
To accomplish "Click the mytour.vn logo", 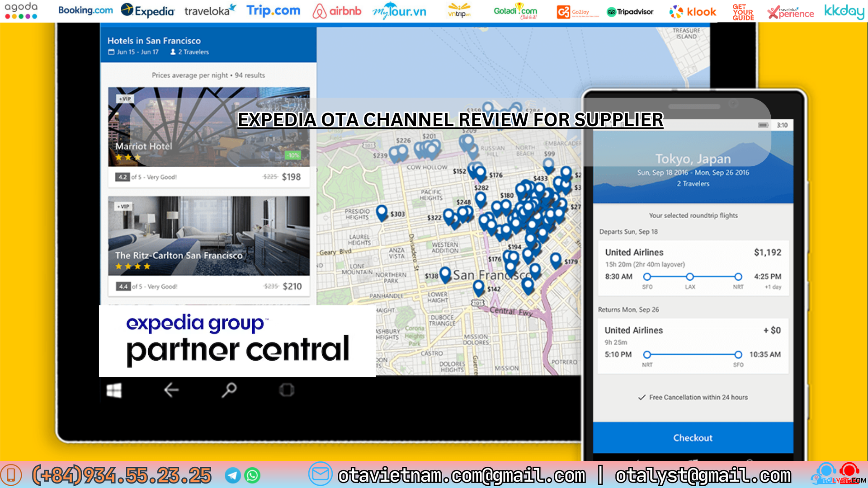I will tap(399, 11).
